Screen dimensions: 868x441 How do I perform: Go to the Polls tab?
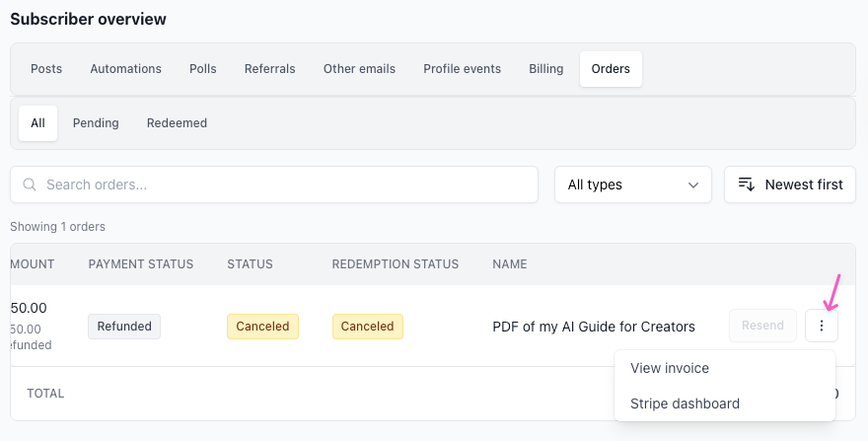[x=203, y=69]
